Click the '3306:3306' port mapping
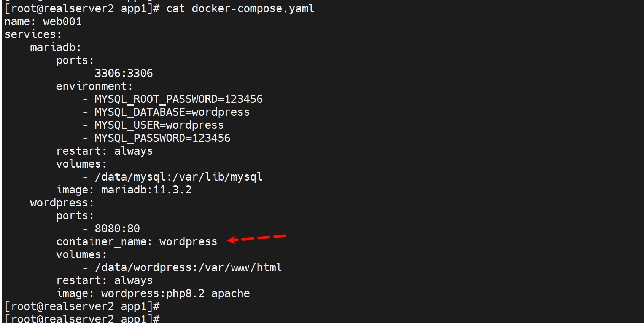Screen dimensions: 644x323 124,73
